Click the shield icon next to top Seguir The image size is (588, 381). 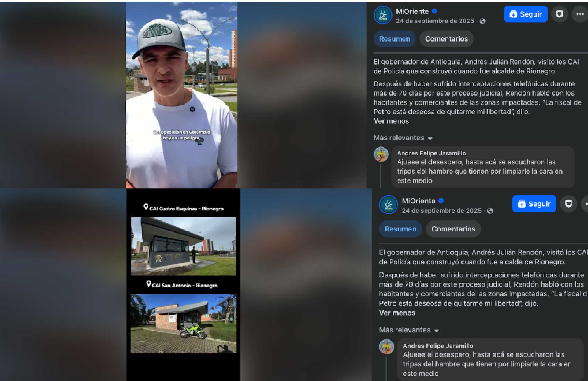point(560,14)
